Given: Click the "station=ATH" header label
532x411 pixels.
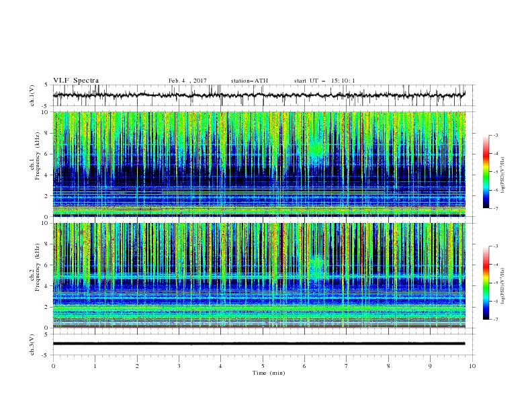Looking at the screenshot, I should coord(249,81).
